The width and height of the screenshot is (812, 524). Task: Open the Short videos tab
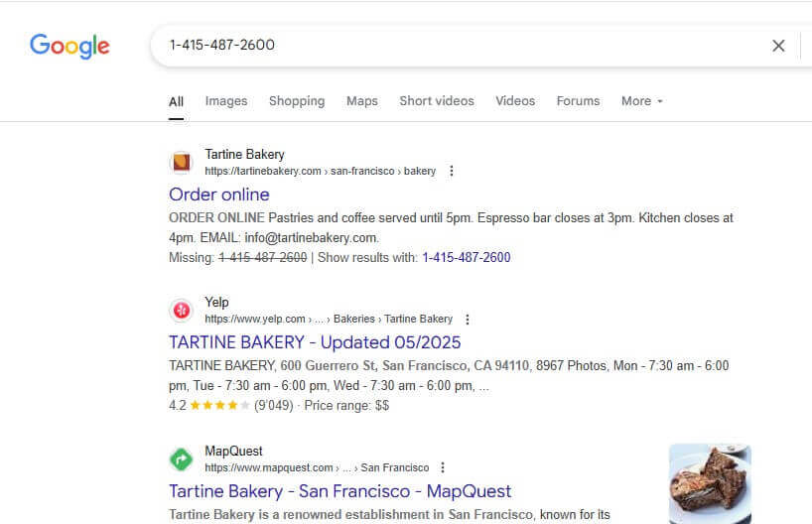click(x=437, y=101)
